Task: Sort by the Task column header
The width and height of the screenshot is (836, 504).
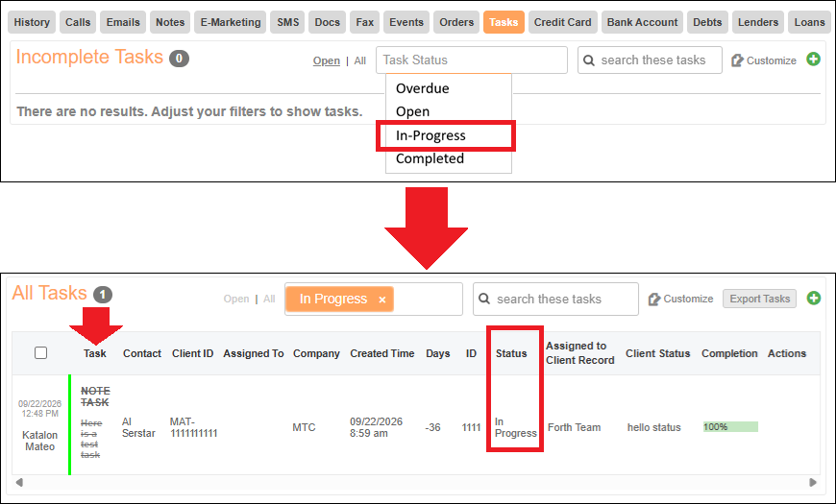Action: click(x=95, y=353)
